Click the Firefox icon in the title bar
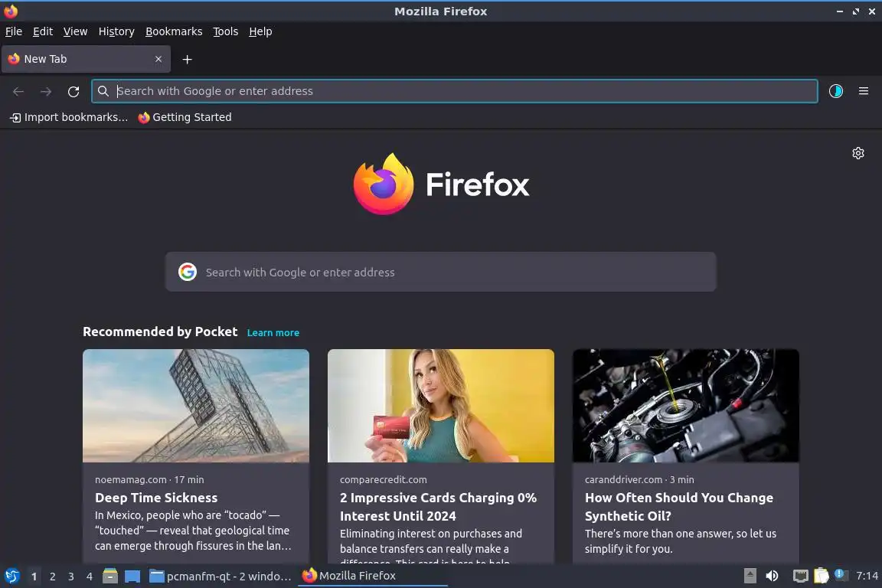The image size is (882, 588). pos(11,11)
